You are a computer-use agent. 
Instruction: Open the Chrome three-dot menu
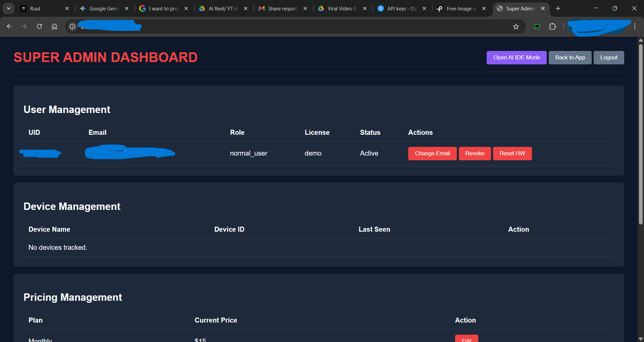[x=635, y=26]
